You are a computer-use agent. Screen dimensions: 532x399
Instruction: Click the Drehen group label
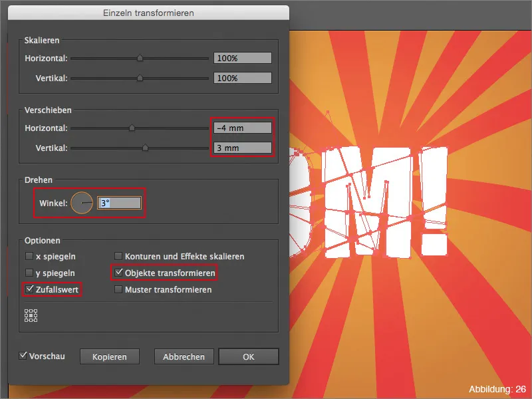tap(39, 180)
